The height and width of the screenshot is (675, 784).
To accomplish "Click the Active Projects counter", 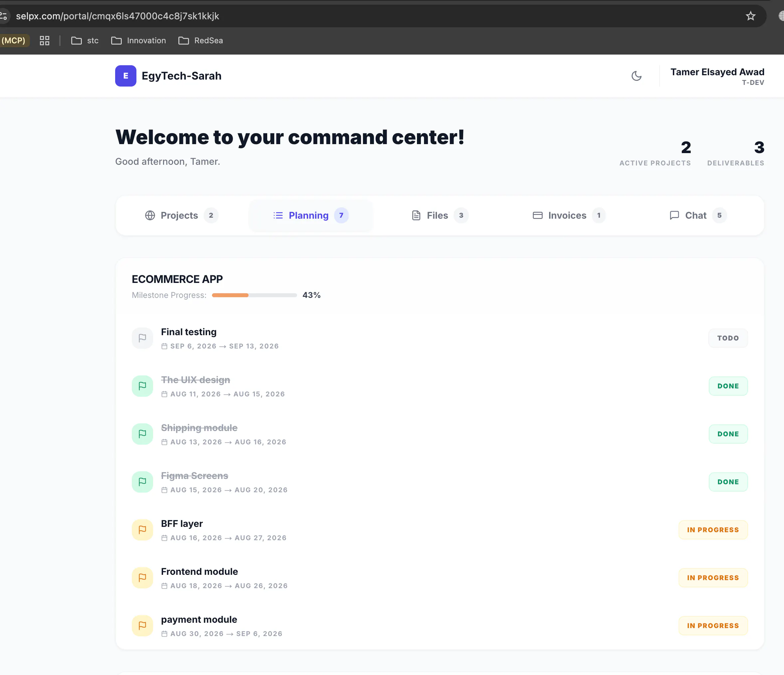I will click(655, 153).
